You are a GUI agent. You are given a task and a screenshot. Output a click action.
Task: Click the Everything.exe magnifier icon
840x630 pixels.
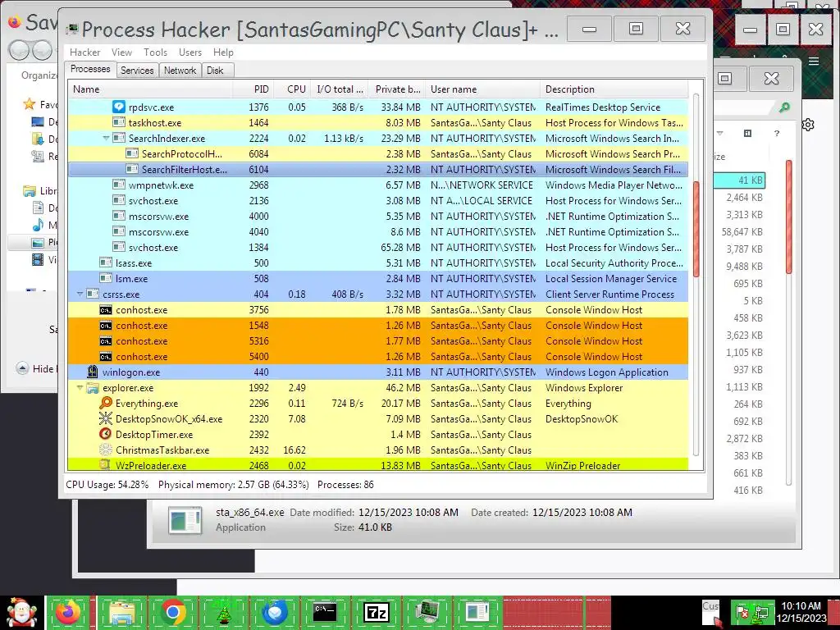pos(106,404)
